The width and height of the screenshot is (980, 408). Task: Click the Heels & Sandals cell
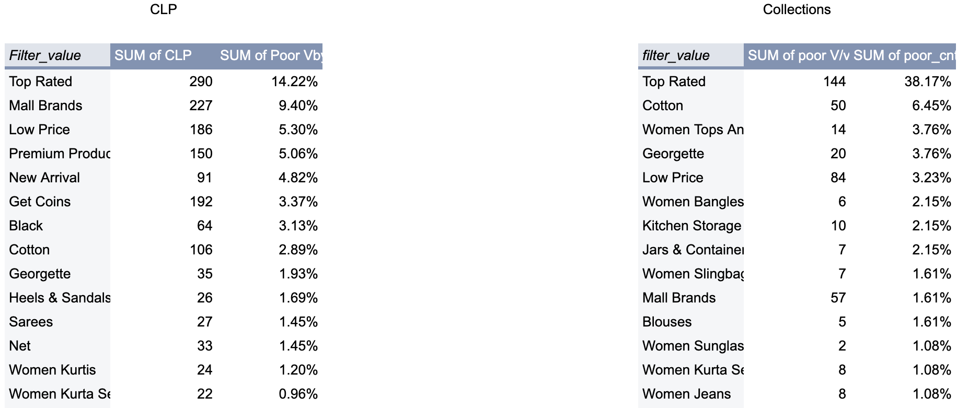click(60, 298)
